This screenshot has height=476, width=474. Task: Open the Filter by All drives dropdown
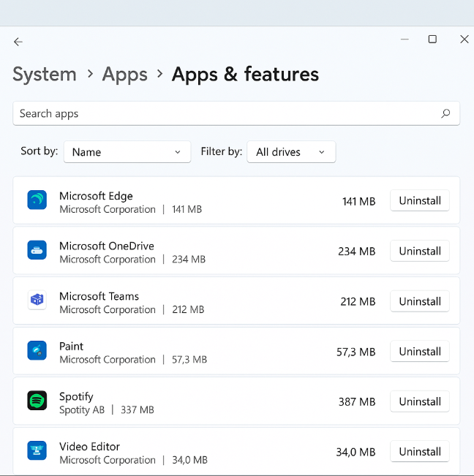[291, 152]
